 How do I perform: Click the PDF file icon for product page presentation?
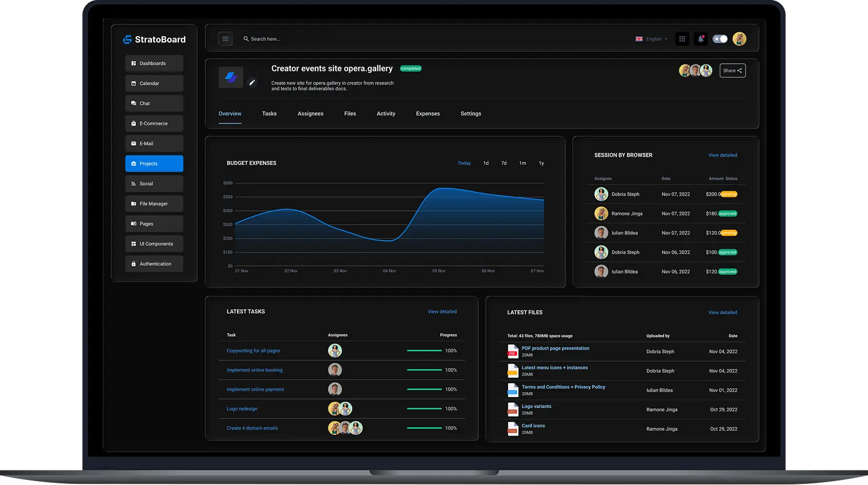pyautogui.click(x=513, y=351)
